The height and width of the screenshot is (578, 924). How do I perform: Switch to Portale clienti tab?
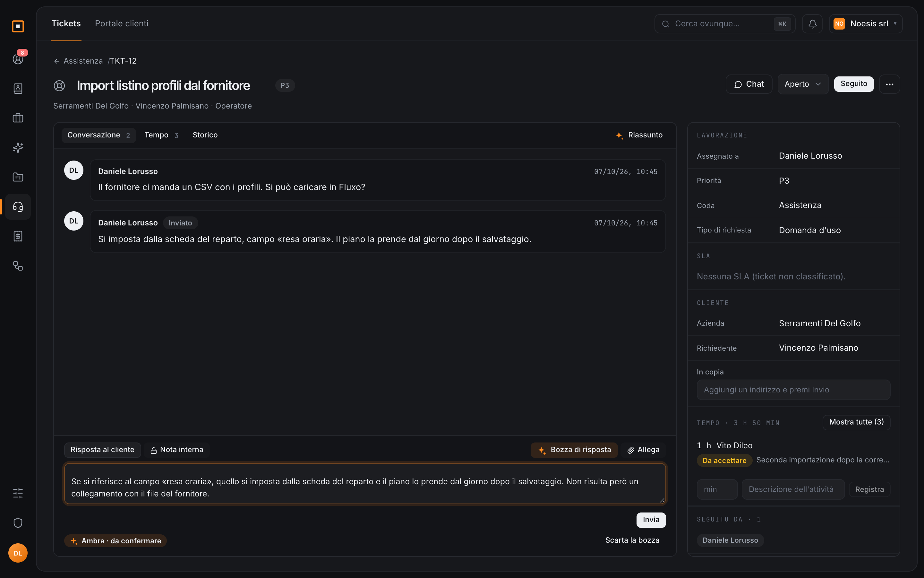click(x=121, y=24)
